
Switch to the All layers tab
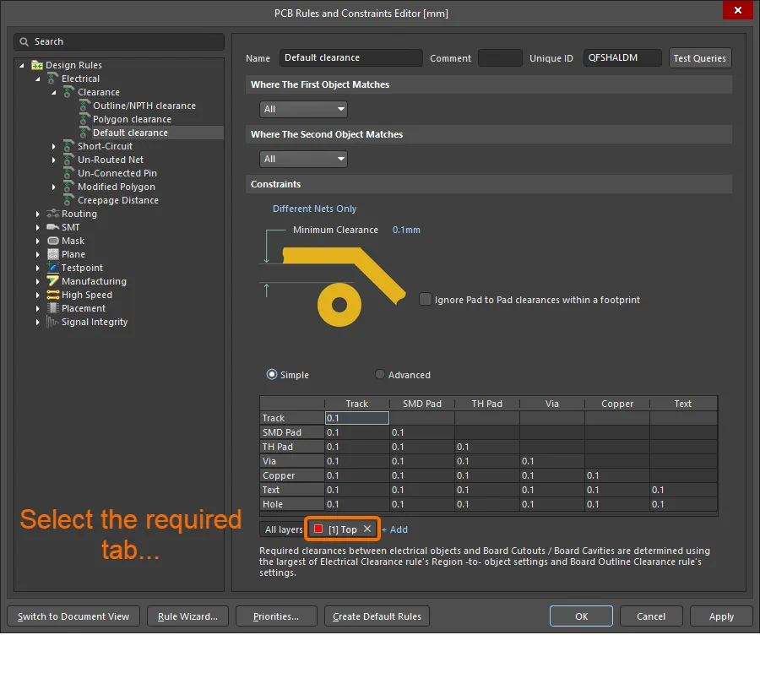coord(283,529)
